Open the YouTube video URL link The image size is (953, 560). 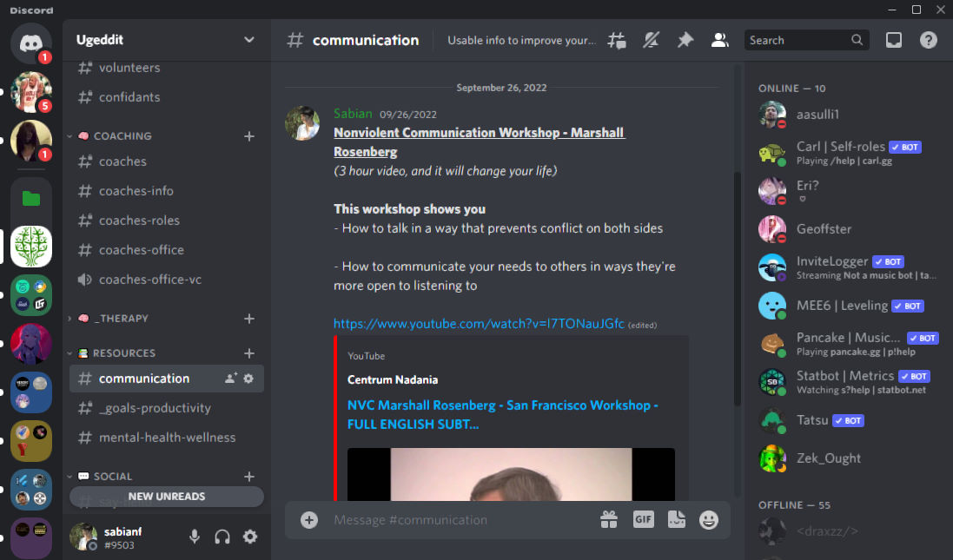click(479, 324)
